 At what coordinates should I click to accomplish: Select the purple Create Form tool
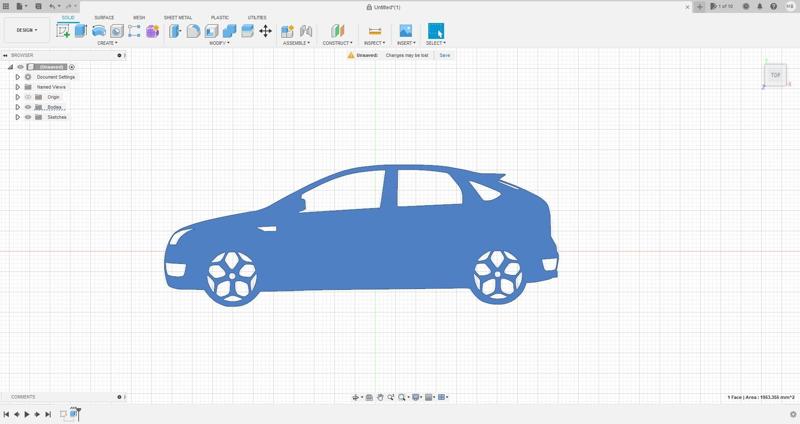(153, 31)
